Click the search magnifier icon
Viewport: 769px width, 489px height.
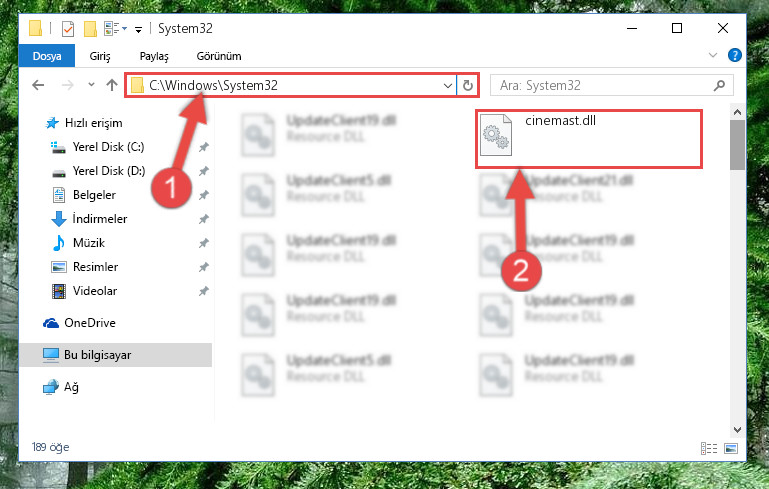click(x=719, y=85)
